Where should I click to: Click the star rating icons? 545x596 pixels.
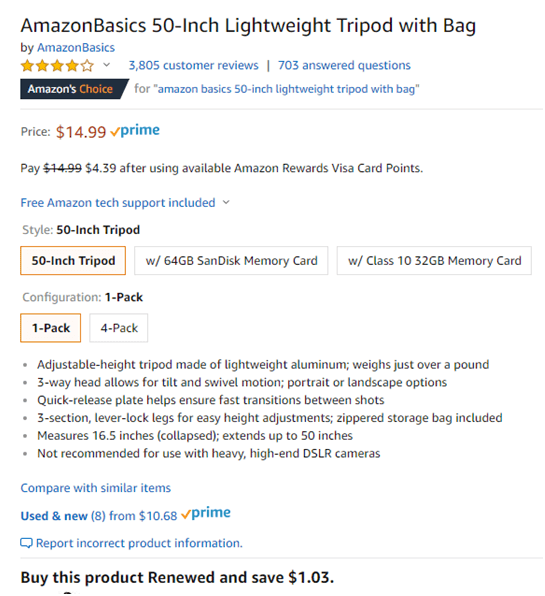pyautogui.click(x=57, y=66)
